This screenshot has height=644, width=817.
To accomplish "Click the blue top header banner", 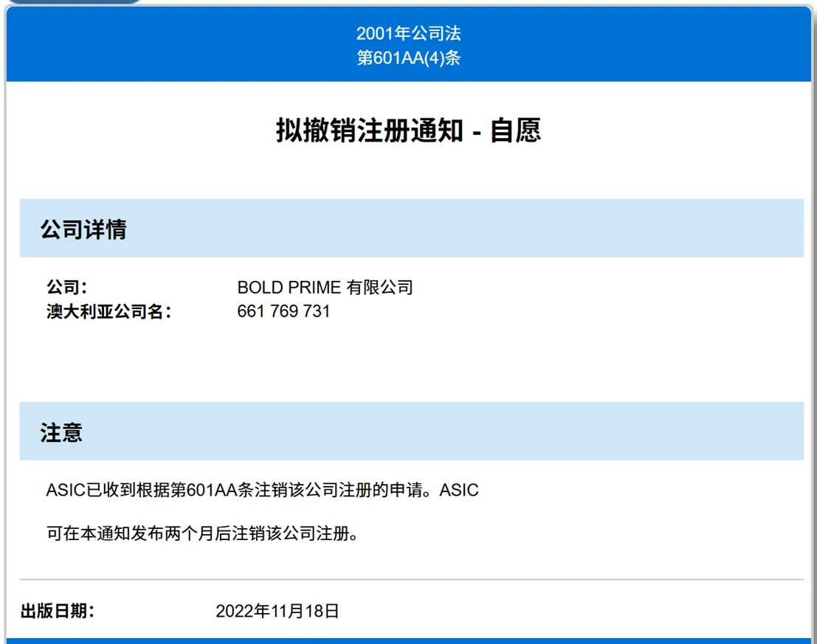I will tap(409, 44).
